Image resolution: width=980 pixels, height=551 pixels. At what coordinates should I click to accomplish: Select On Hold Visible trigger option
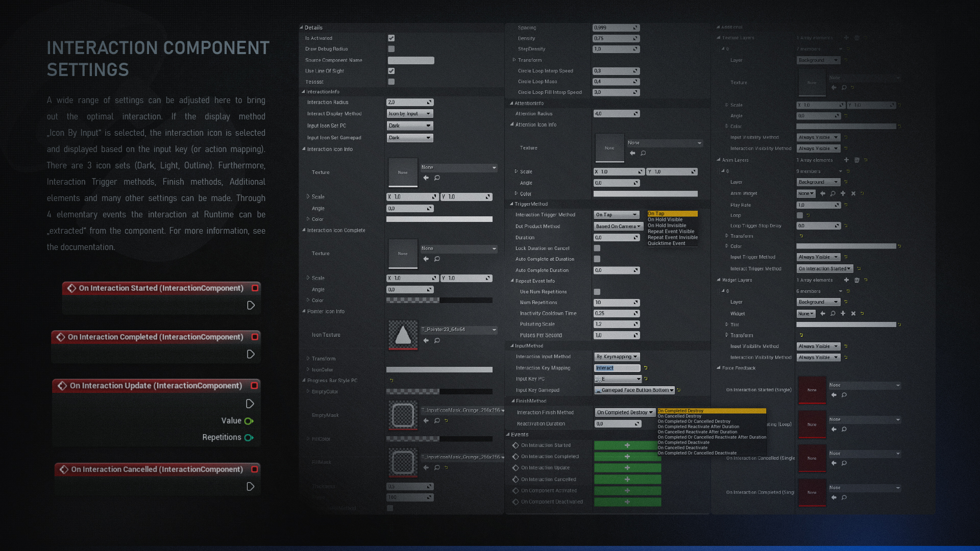point(665,220)
